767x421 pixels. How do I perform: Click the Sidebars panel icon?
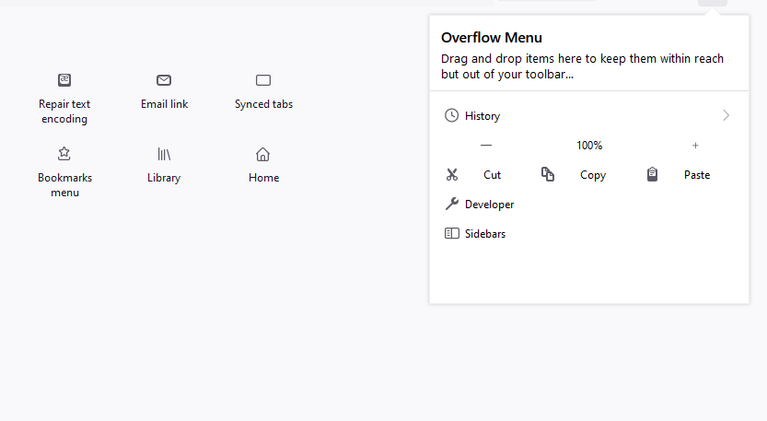pos(452,233)
